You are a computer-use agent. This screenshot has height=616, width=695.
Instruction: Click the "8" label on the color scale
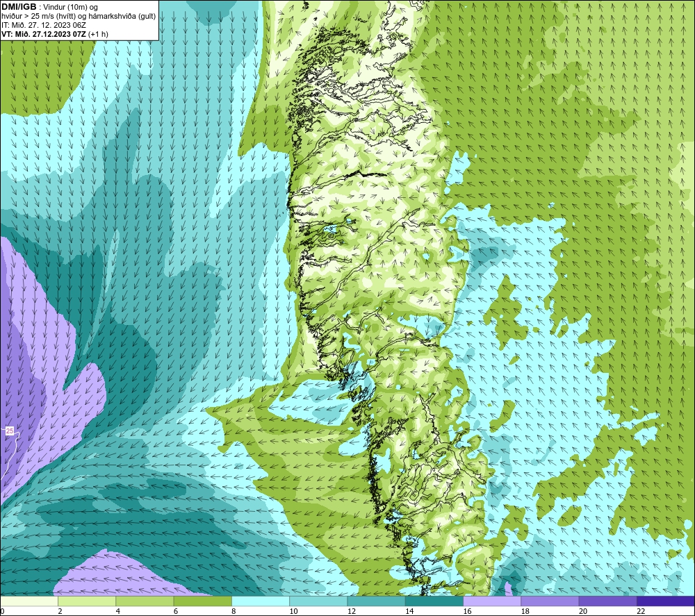pyautogui.click(x=234, y=611)
